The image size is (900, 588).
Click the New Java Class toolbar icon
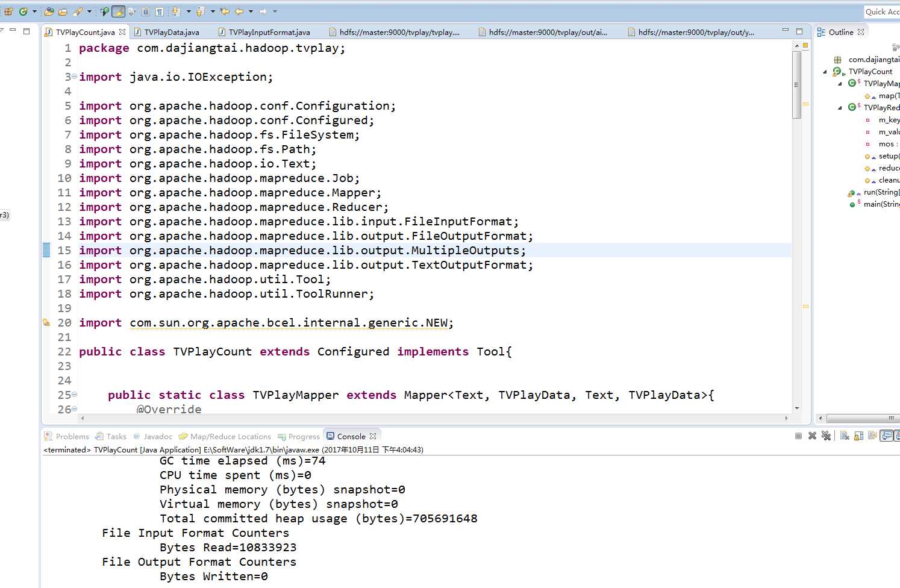click(23, 11)
